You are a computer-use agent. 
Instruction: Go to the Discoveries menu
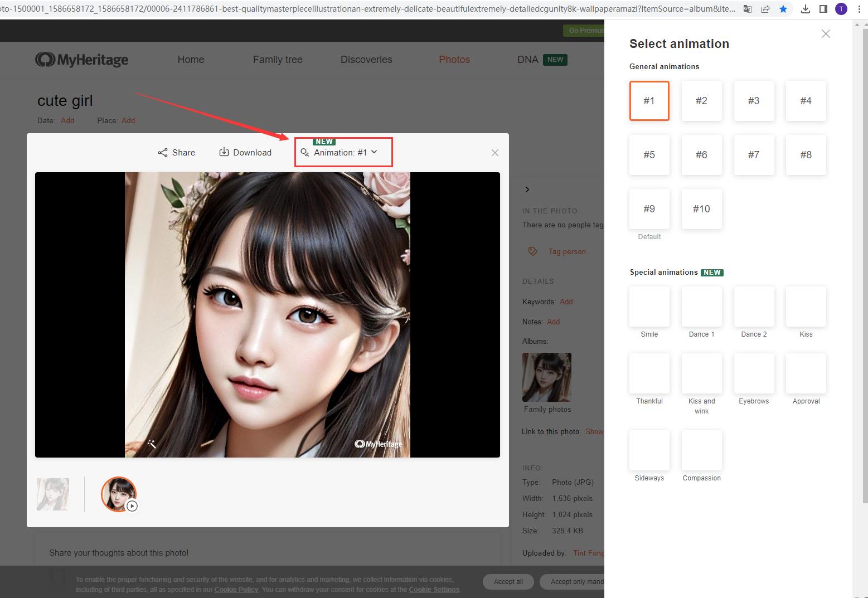point(366,60)
